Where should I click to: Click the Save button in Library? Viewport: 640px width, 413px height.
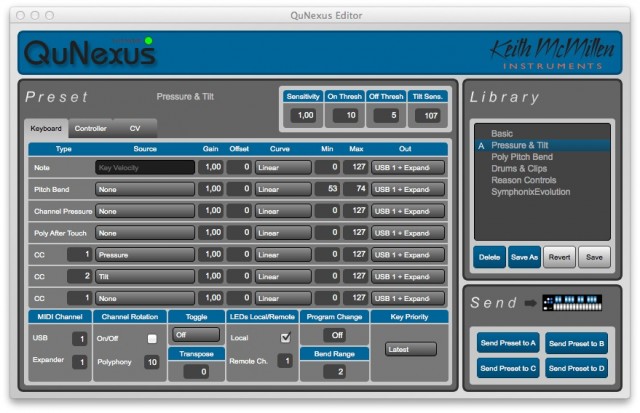tap(594, 257)
